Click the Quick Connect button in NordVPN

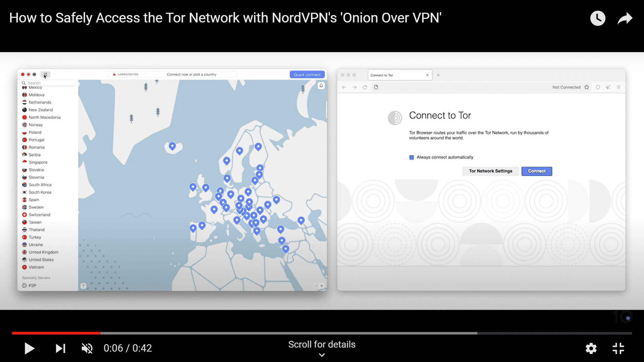307,74
